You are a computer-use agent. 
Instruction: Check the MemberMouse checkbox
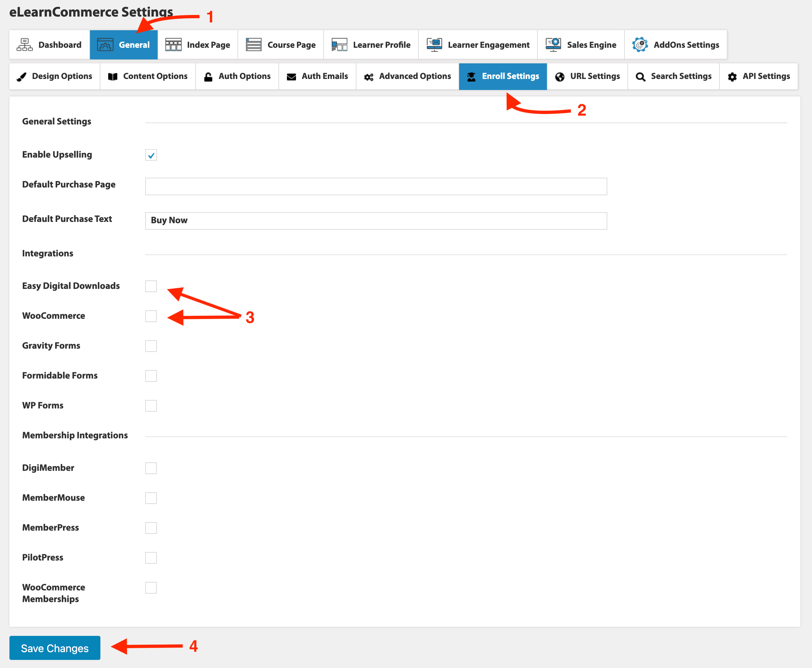tap(151, 498)
